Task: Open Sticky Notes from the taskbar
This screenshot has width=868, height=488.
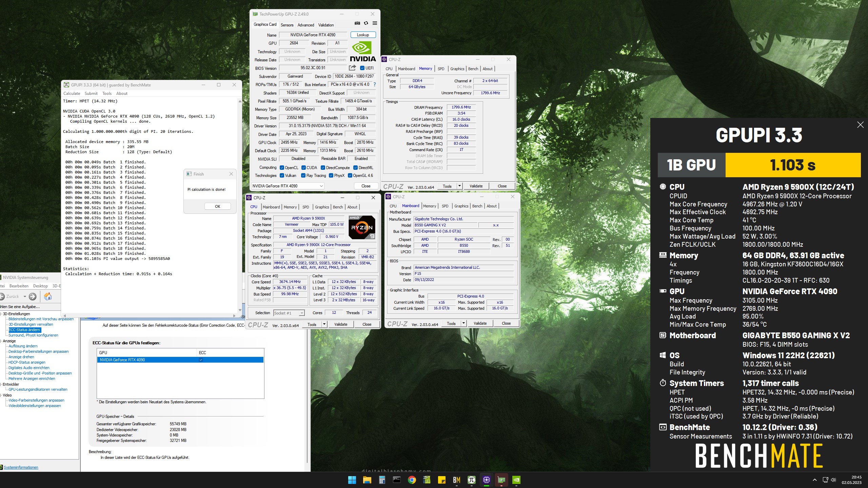Action: click(x=441, y=480)
